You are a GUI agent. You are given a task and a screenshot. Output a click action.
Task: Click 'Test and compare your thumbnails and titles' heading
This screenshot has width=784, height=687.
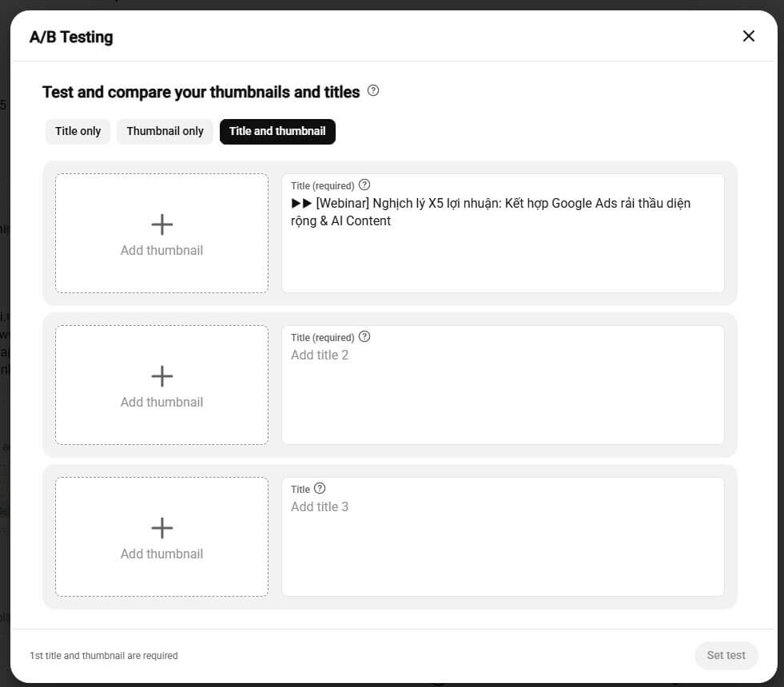201,92
